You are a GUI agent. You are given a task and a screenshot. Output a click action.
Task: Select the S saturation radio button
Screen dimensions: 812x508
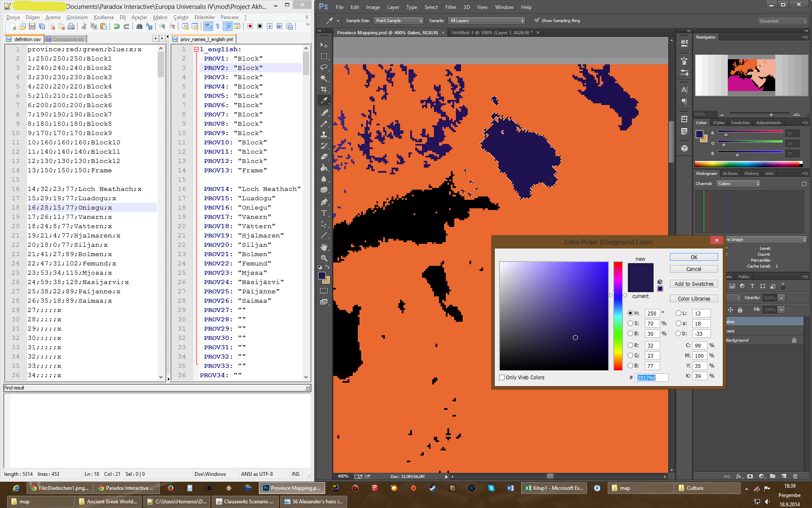[x=630, y=323]
